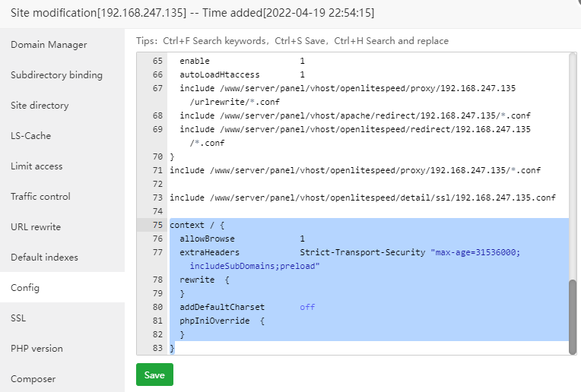The image size is (581, 392).
Task: Open the Composer section
Action: point(33,379)
